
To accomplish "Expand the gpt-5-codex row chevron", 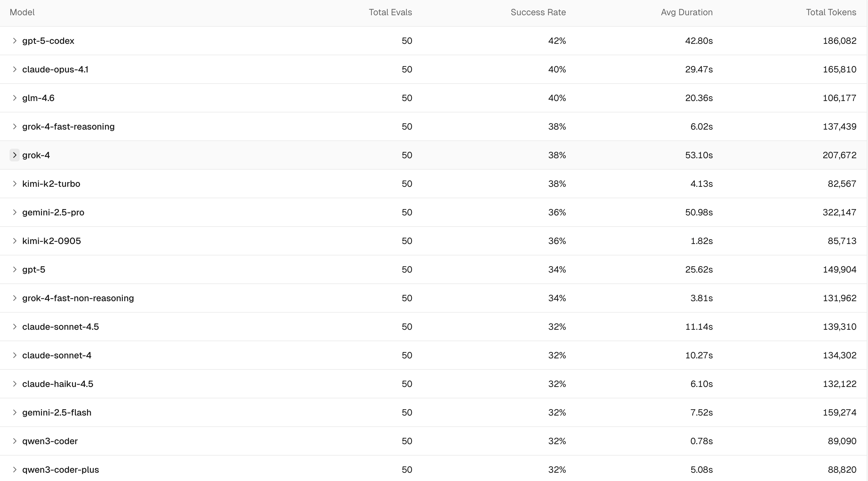I will (x=15, y=41).
